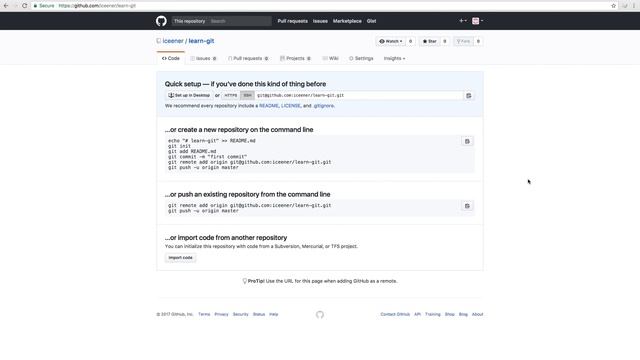
Task: Switch to the repository Pull requests tab
Action: coord(248,58)
